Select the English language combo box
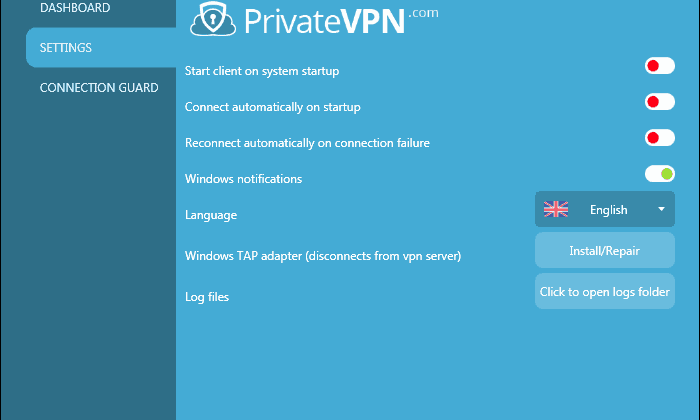 (x=604, y=209)
